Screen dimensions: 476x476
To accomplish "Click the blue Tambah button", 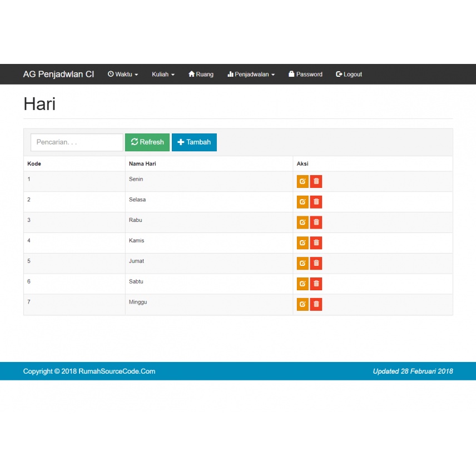I will [194, 142].
